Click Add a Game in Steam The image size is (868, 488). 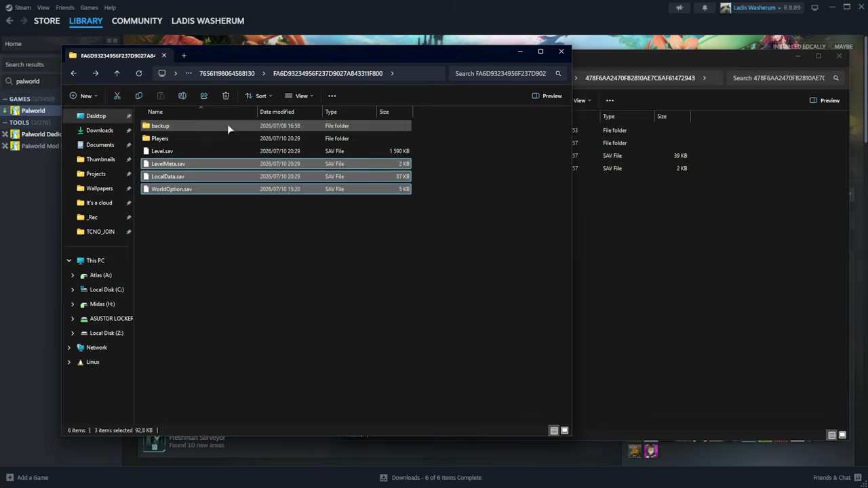click(27, 477)
